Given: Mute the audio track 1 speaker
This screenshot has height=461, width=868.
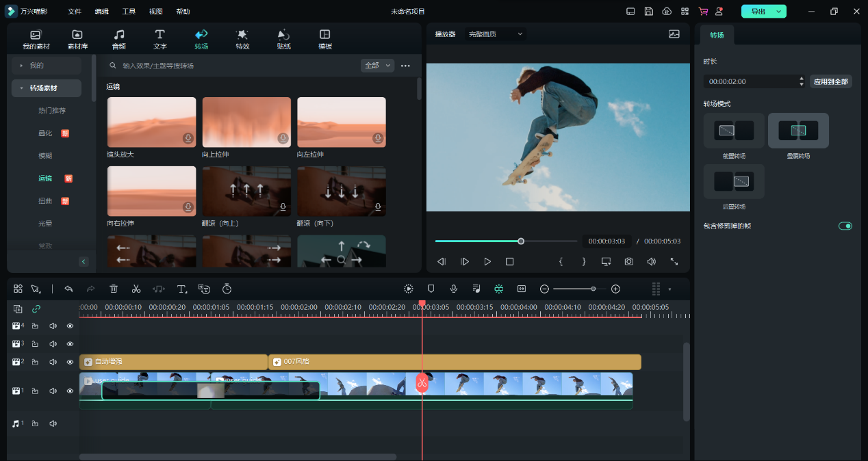Looking at the screenshot, I should [53, 424].
